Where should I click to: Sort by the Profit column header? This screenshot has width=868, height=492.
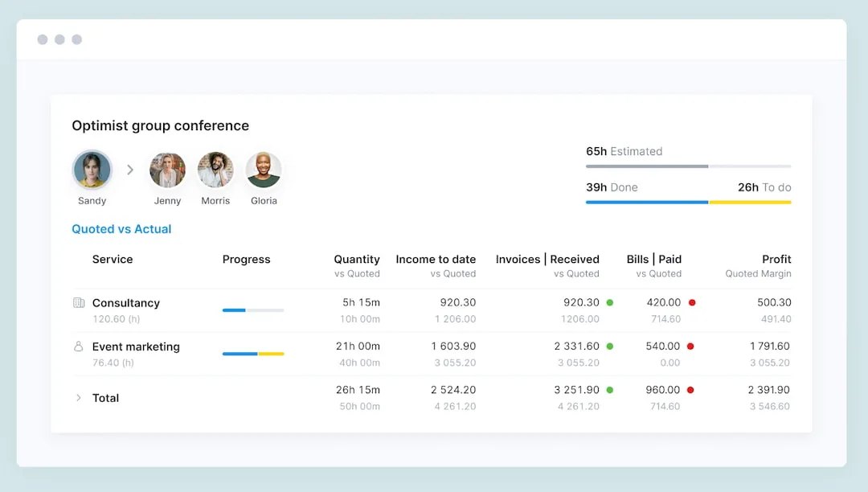click(776, 259)
